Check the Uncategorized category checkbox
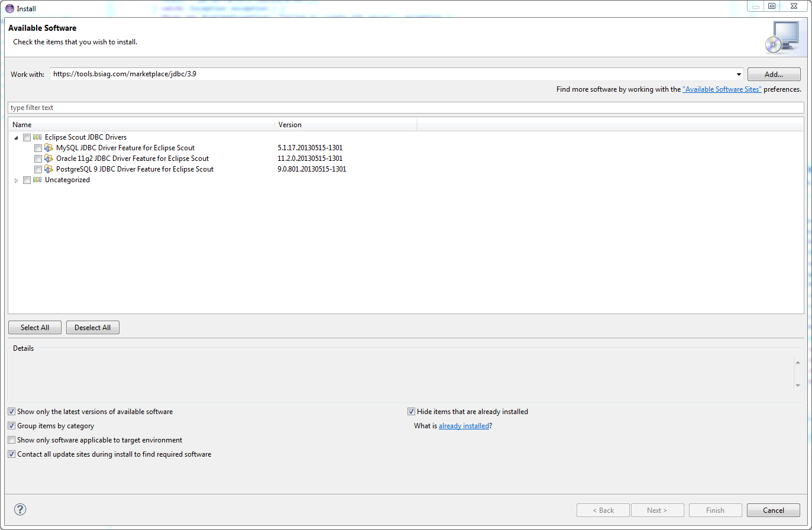812x530 pixels. point(27,180)
